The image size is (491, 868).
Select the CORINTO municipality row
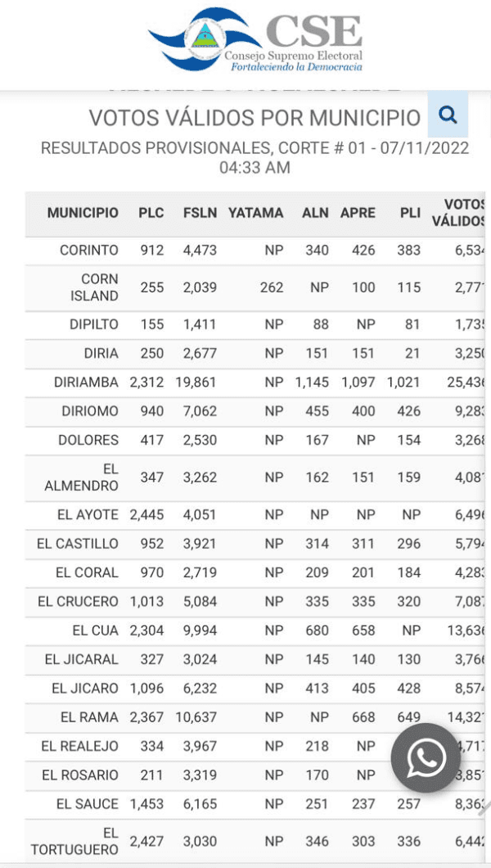89,251
